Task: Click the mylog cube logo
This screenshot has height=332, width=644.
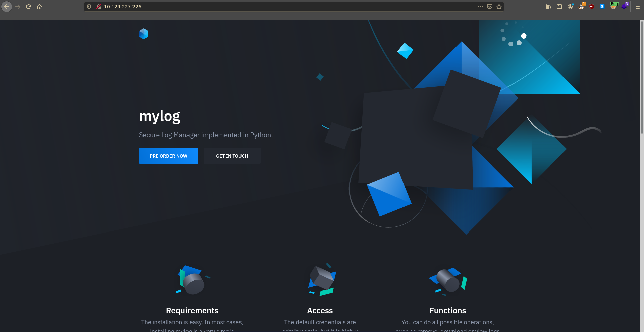Action: coord(144,34)
